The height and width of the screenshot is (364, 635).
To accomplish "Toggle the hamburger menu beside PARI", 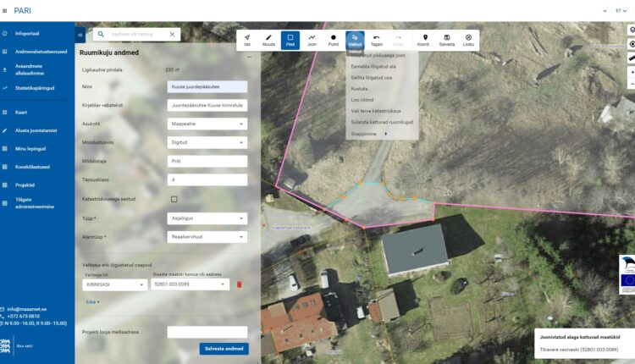I will click(x=5, y=11).
